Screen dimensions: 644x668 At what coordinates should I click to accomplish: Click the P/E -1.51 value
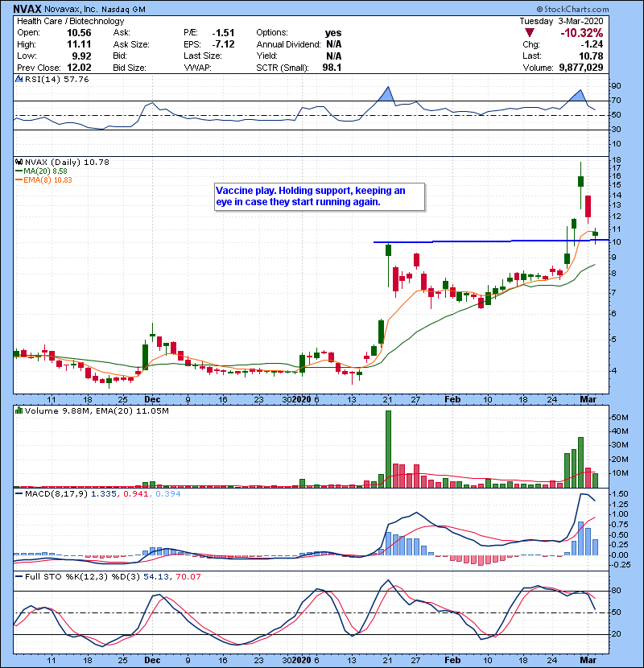pyautogui.click(x=223, y=33)
